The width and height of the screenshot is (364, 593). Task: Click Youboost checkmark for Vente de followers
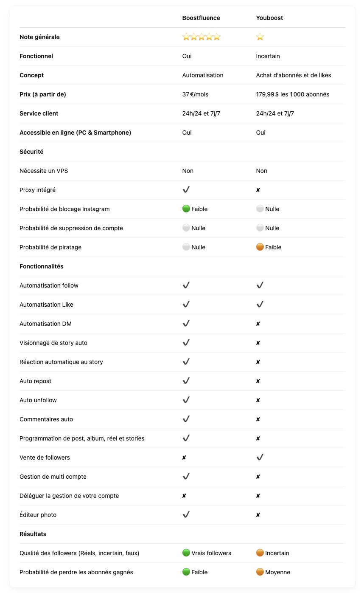pyautogui.click(x=260, y=457)
